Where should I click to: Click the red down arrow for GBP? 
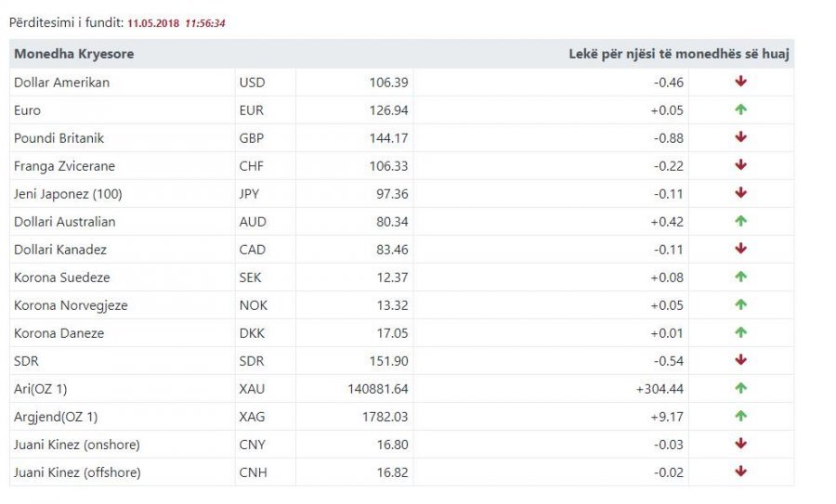(x=740, y=137)
